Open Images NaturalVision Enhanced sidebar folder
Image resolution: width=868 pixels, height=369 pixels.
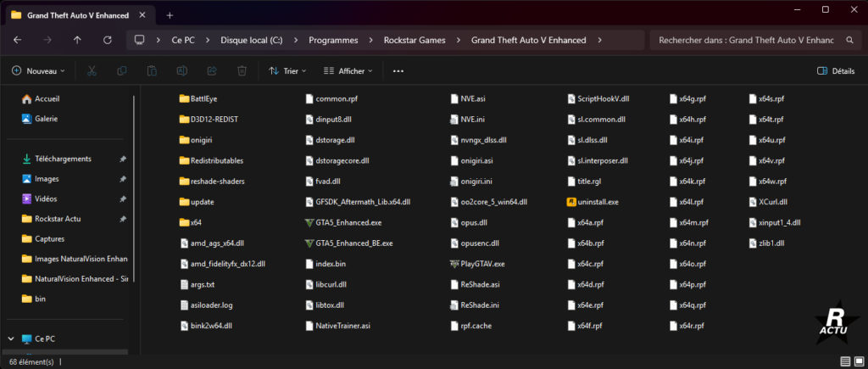75,259
